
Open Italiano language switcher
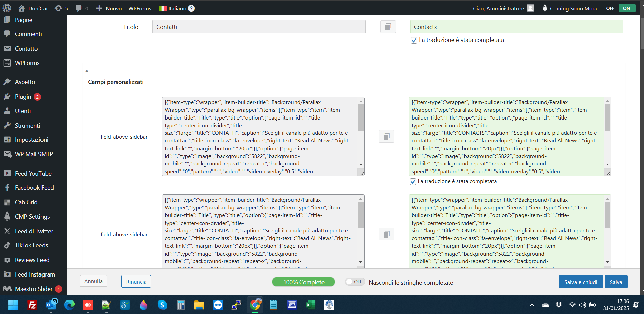(x=173, y=8)
